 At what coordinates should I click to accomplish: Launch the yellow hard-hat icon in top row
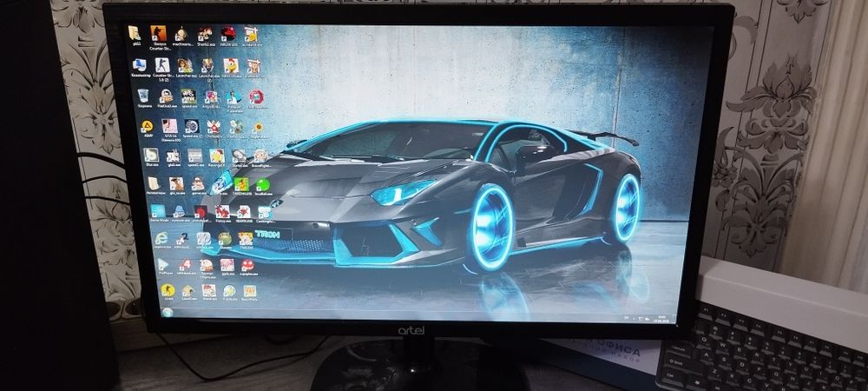[251, 34]
